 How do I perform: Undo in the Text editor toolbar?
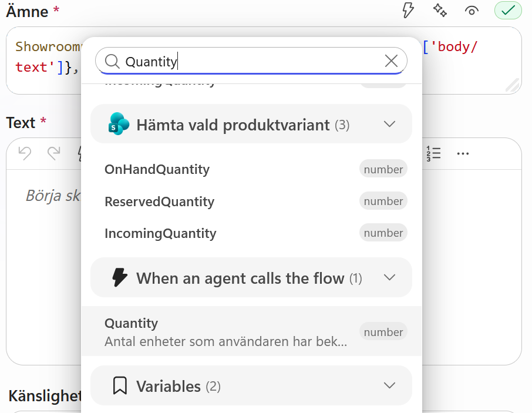tap(25, 153)
